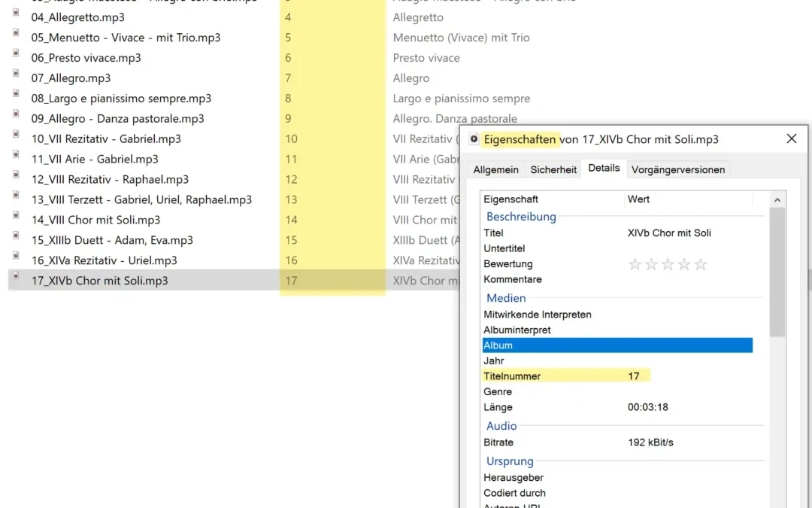Set Bewertung rating to one star
The width and height of the screenshot is (812, 508).
point(635,264)
